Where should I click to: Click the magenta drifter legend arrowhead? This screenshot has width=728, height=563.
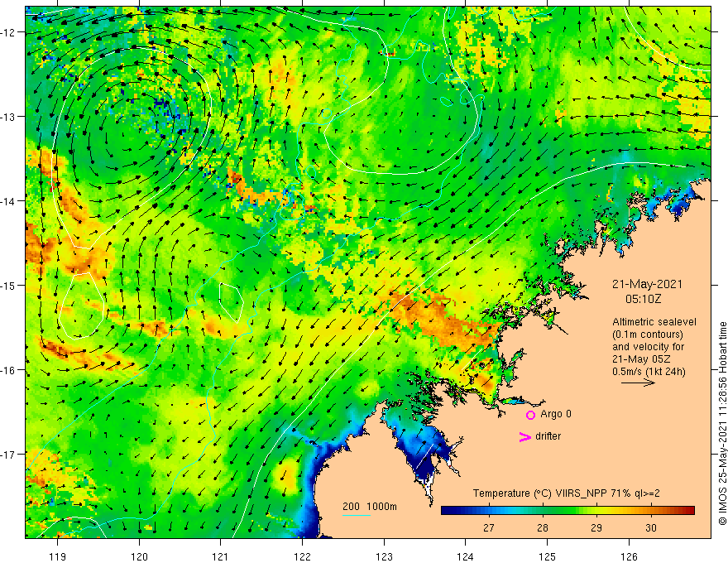point(525,436)
